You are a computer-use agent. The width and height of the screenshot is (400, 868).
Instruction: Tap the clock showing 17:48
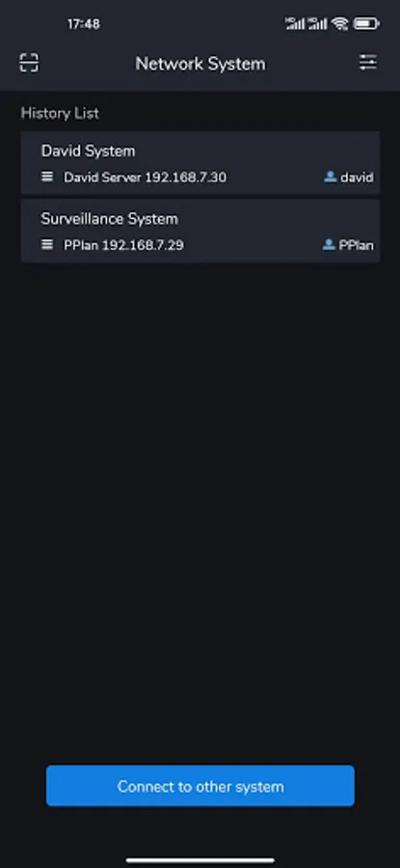[84, 24]
